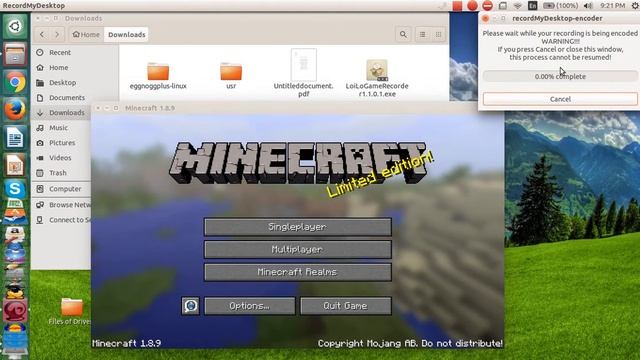Open the battery indicator menu
640x360 pixels.
560,6
